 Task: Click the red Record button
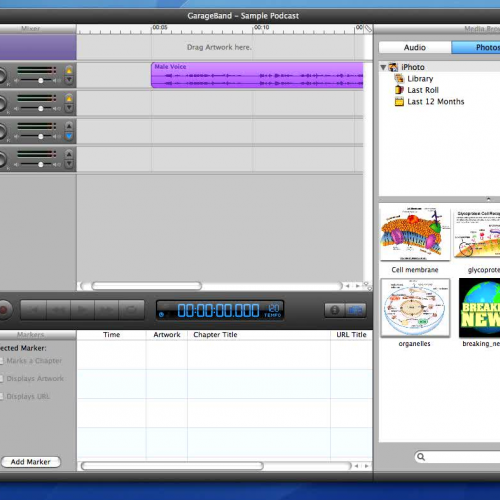pos(4,310)
